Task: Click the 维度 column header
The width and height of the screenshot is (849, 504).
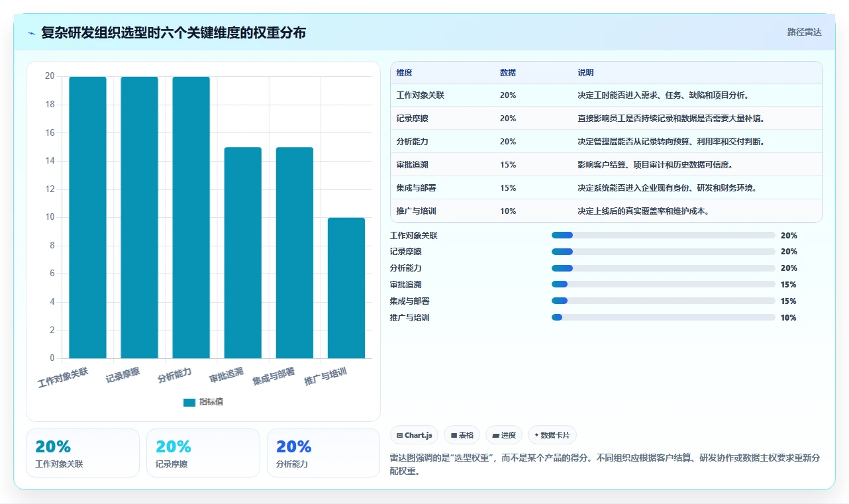Action: point(404,73)
